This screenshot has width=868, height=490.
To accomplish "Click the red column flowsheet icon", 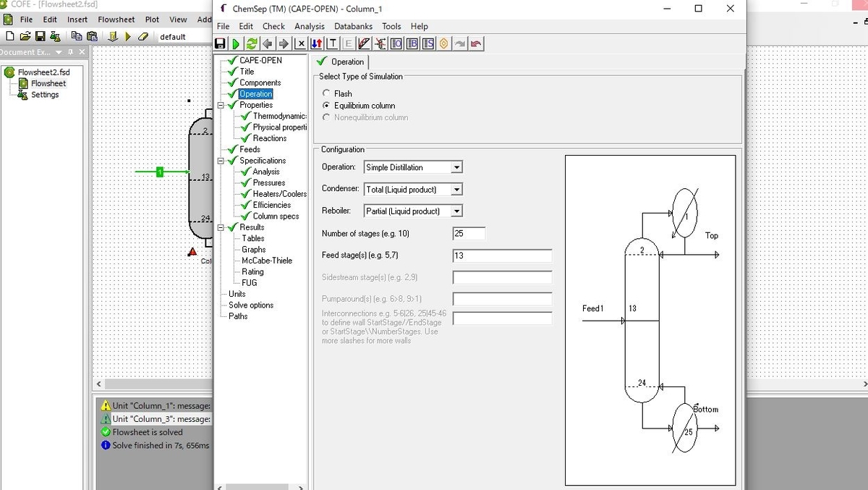I will point(380,44).
